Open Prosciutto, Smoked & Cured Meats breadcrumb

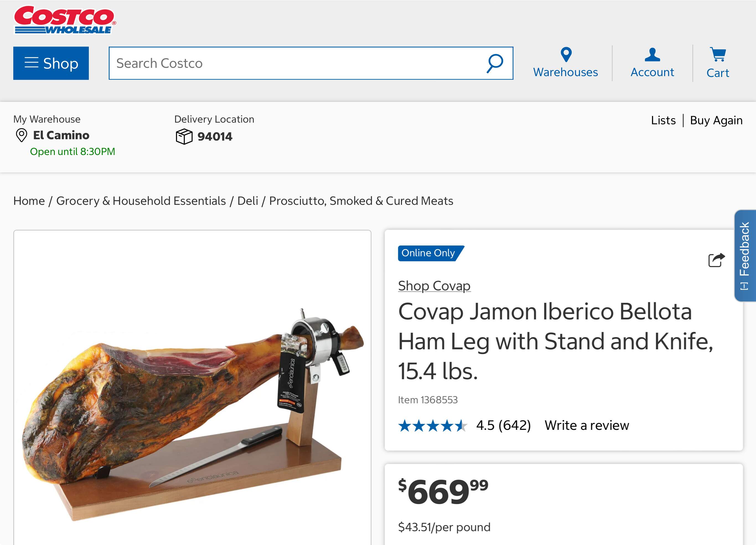click(x=361, y=201)
